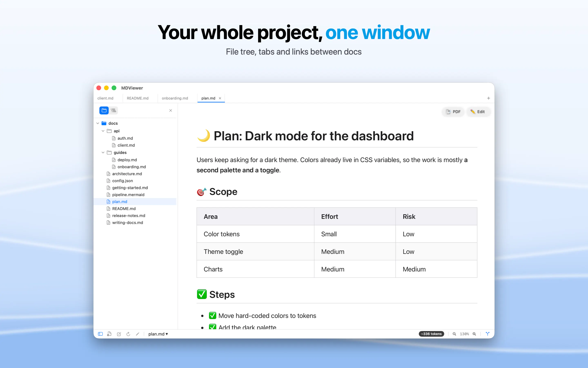Open onboarding.md in the file tree
Screen dimensions: 588x368
point(135,167)
